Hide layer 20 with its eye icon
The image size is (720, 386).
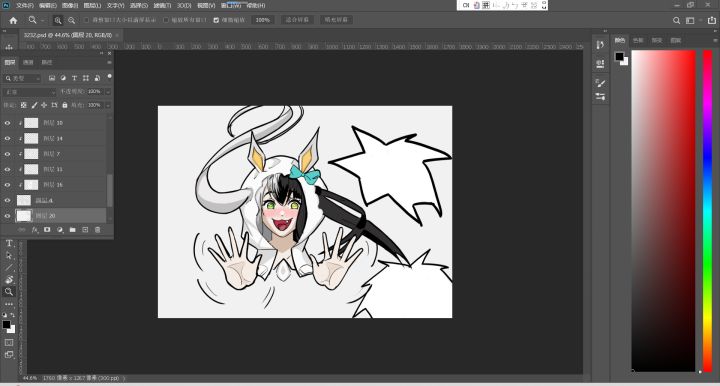(x=7, y=216)
